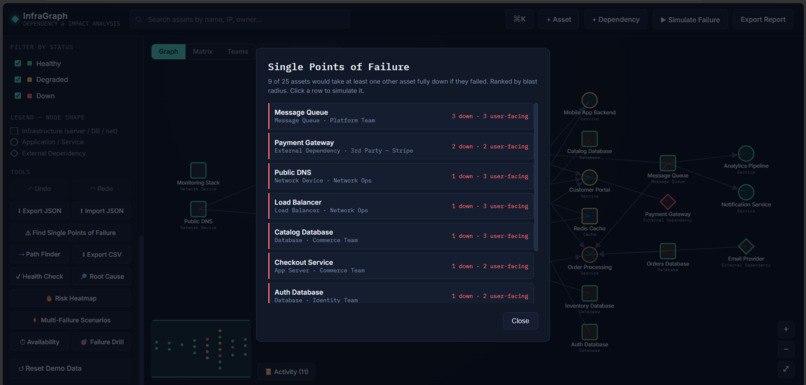Click the Email Provider diamond node

click(x=746, y=246)
